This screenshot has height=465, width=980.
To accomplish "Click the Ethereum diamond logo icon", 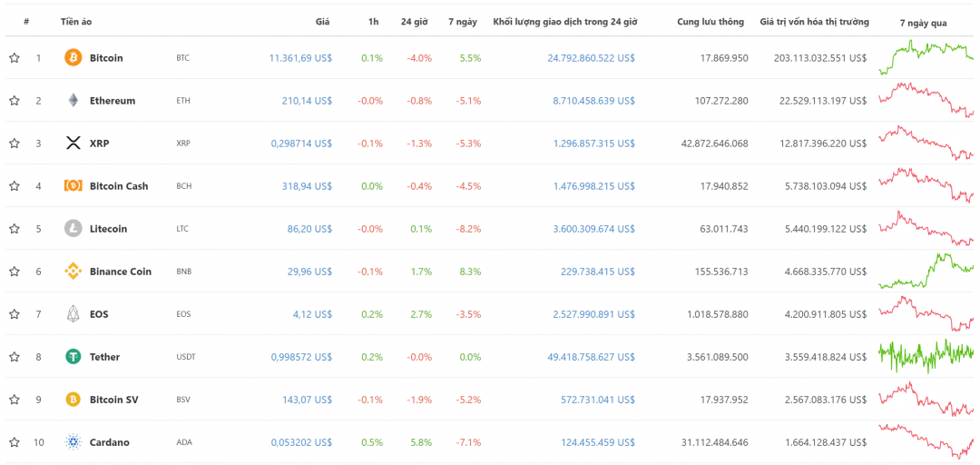I will 73,100.
